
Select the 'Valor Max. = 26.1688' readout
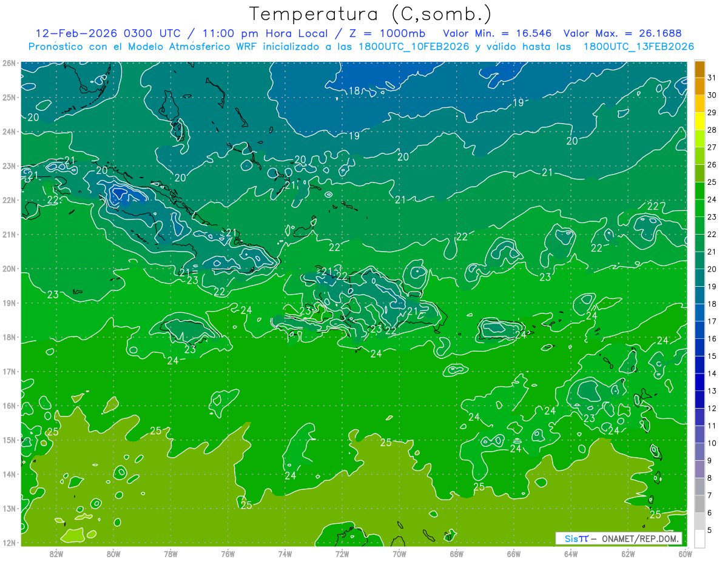pos(622,34)
